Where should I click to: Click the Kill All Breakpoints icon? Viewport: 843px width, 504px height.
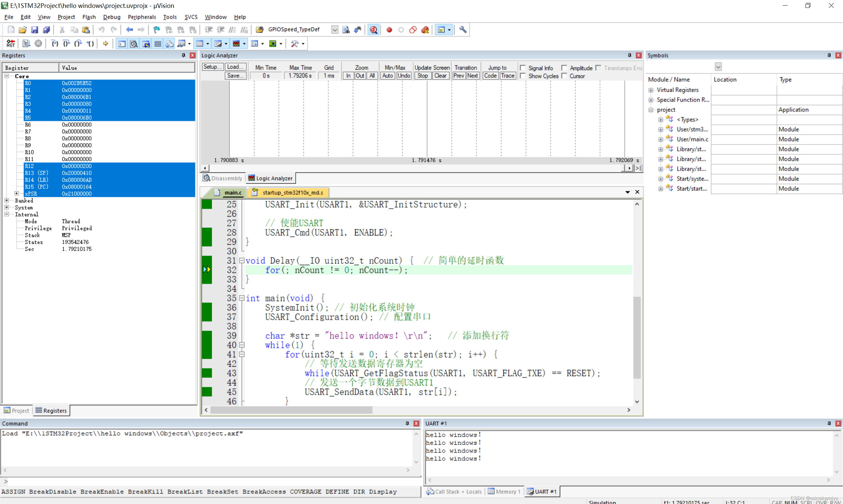click(425, 30)
